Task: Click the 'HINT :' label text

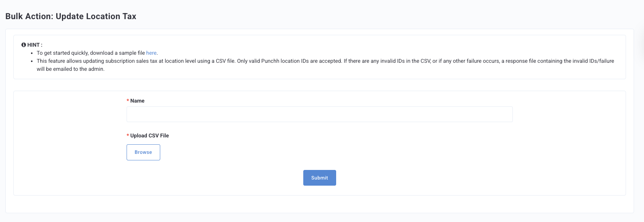Action: tap(35, 45)
